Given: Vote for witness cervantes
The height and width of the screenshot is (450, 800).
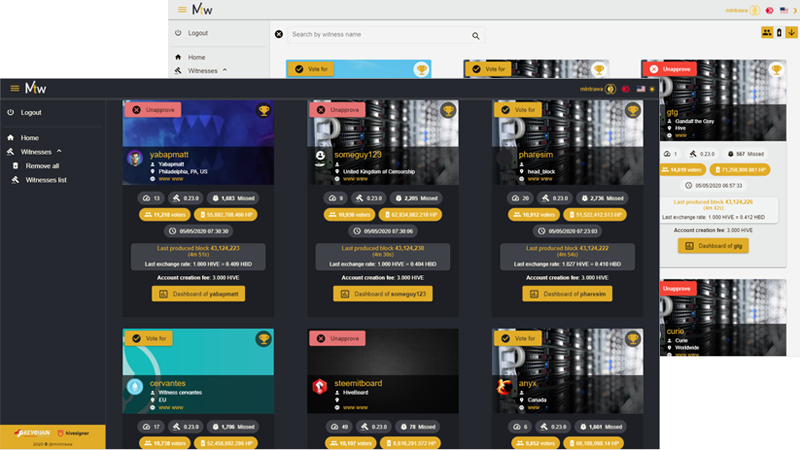Looking at the screenshot, I should pos(149,338).
